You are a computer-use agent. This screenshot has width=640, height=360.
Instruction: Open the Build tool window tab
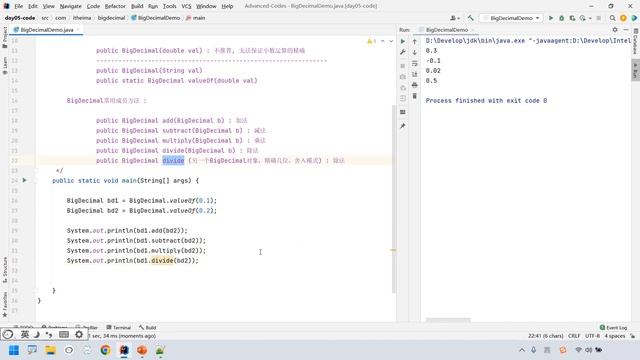[x=148, y=327]
